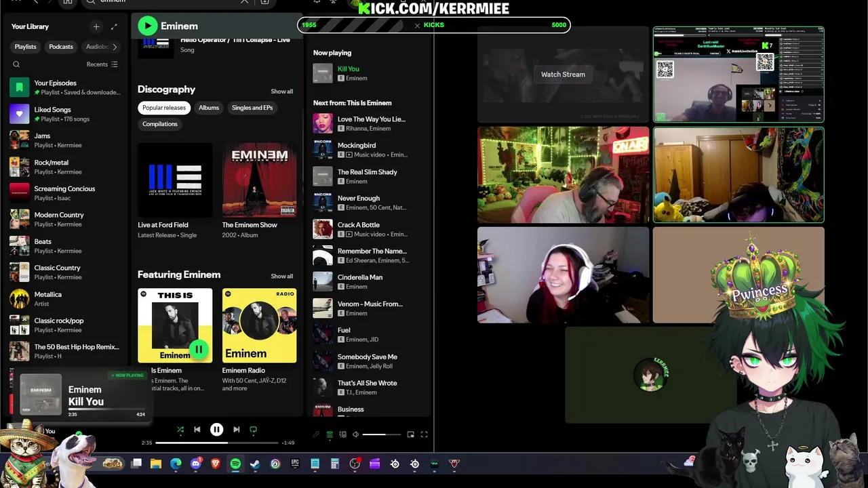Seek on the song progress bar

217,443
